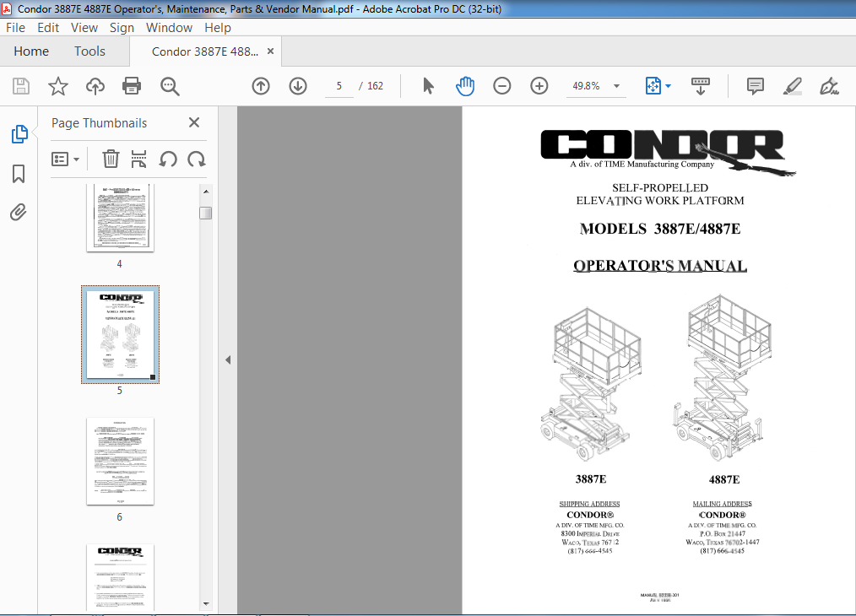Click the Page Thumbnails panel title

click(99, 122)
